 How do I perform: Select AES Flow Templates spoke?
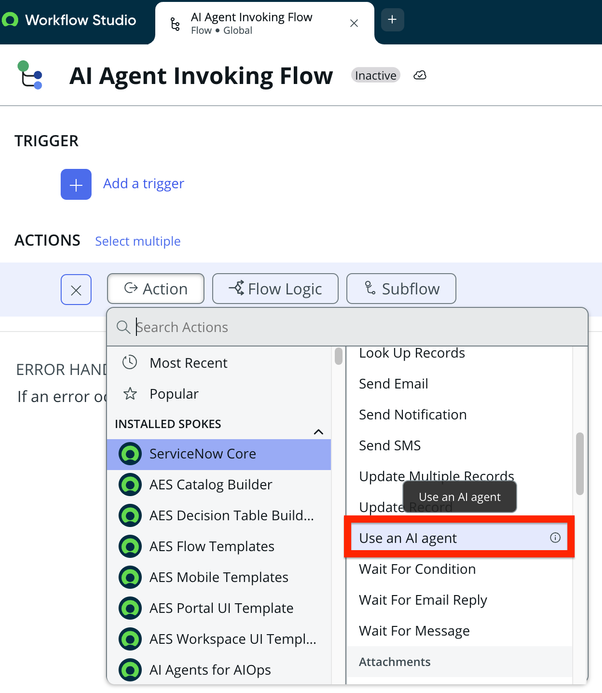point(219,547)
